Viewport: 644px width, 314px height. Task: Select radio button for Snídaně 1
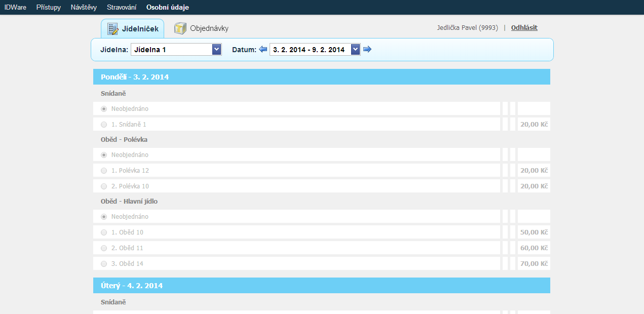(x=104, y=125)
